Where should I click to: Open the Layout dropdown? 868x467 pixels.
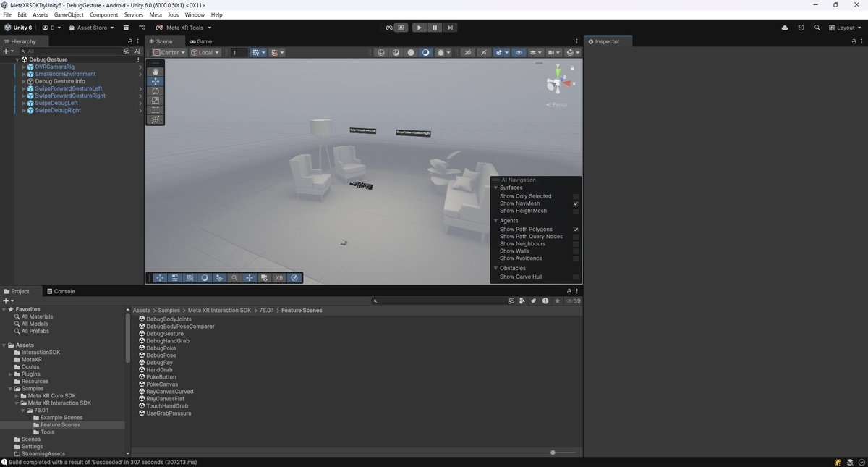[845, 28]
